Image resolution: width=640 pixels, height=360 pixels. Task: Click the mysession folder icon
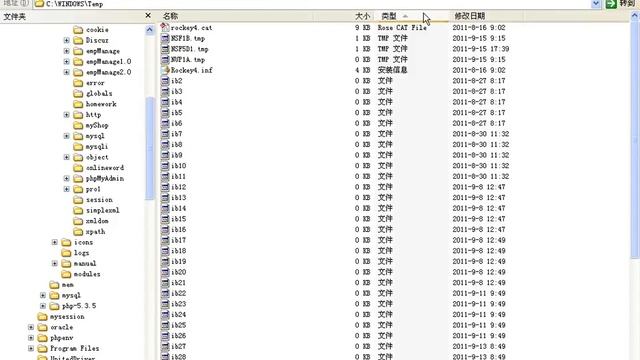(42, 316)
